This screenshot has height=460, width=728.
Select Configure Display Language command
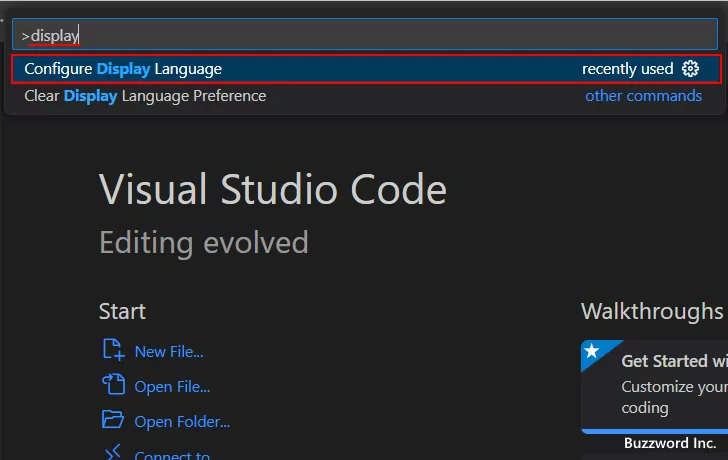coord(123,69)
